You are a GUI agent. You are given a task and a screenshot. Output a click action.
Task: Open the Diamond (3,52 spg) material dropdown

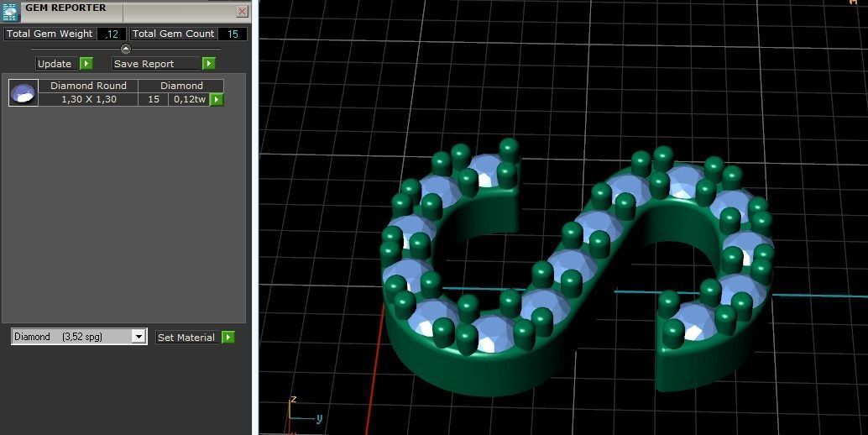pyautogui.click(x=79, y=337)
